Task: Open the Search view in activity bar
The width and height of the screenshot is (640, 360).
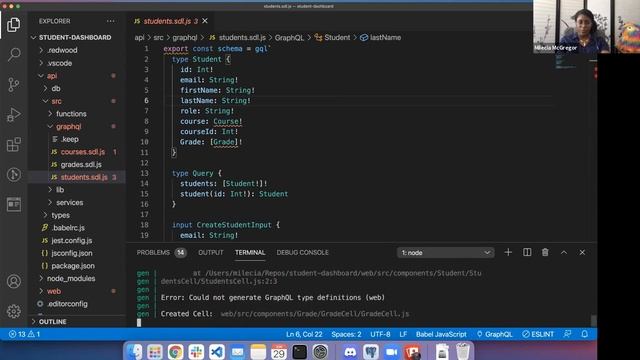Action: tap(13, 54)
